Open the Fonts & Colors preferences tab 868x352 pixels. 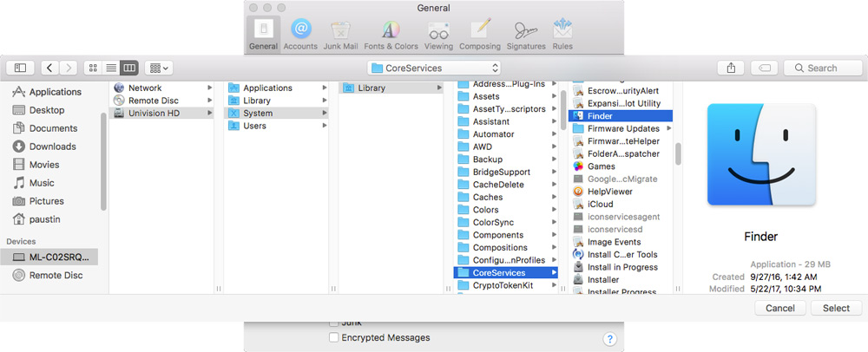[391, 35]
